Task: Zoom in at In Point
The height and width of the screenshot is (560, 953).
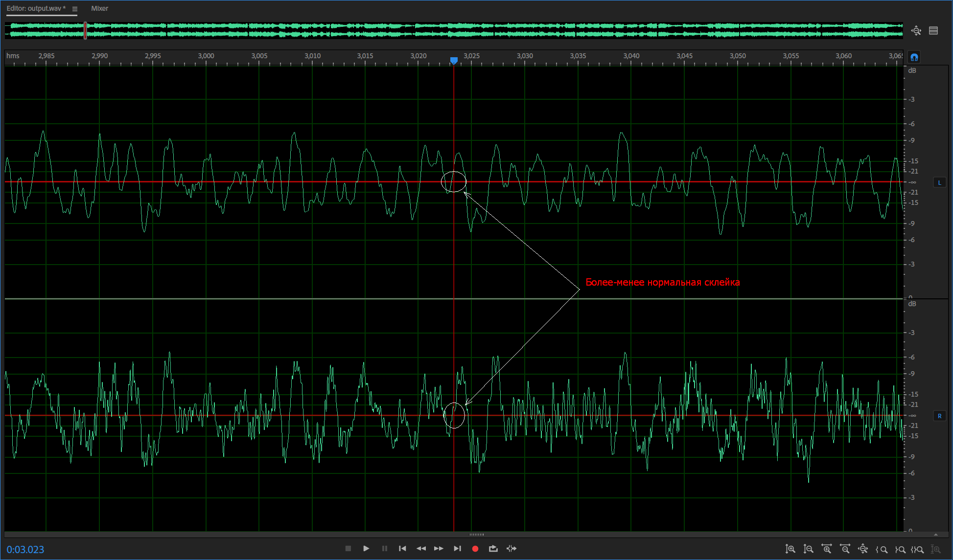Action: coord(882,549)
